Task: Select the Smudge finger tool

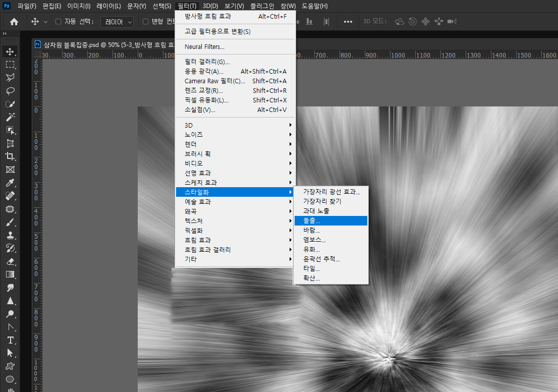Action: click(x=10, y=288)
